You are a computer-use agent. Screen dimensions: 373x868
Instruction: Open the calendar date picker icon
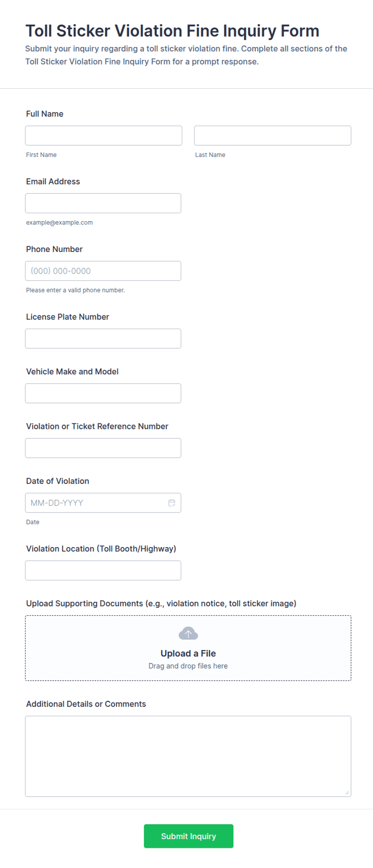(172, 503)
